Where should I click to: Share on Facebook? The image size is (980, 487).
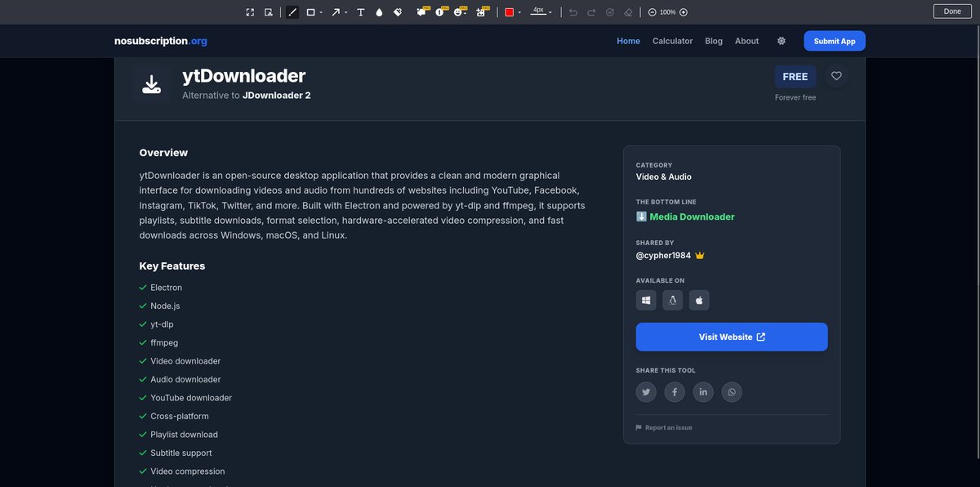point(675,392)
